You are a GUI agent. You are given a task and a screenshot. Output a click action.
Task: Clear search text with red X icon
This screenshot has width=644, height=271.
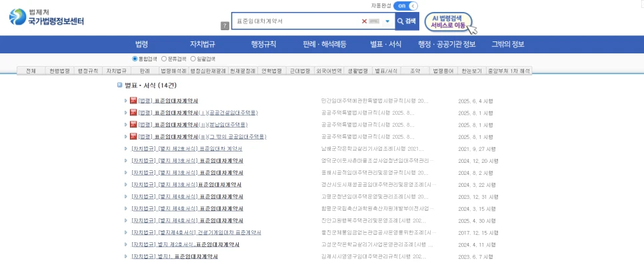coord(364,21)
